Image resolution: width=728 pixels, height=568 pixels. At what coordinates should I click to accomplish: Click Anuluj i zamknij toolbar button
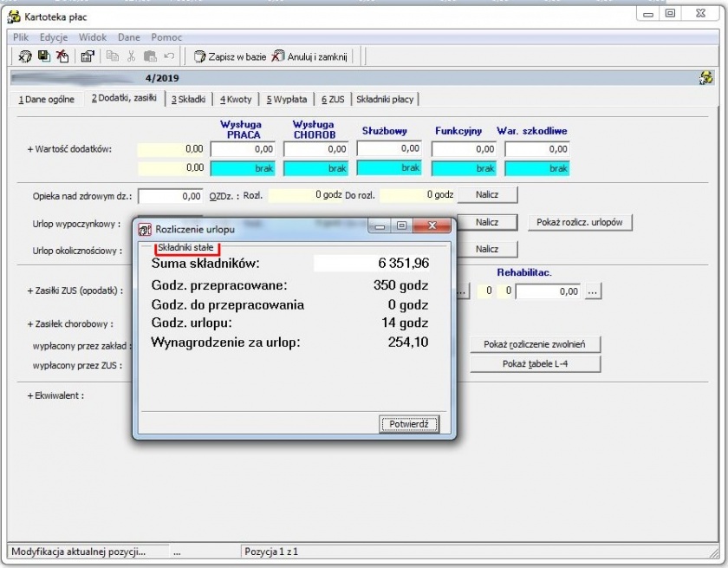point(309,56)
